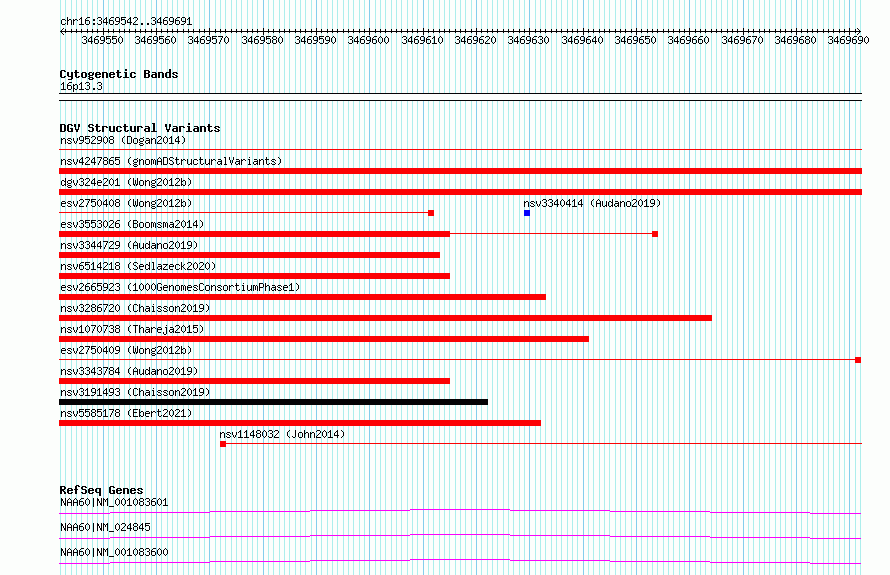The width and height of the screenshot is (890, 575).
Task: Open NAA60|NM_024845 gene transcript
Action: tap(105, 527)
